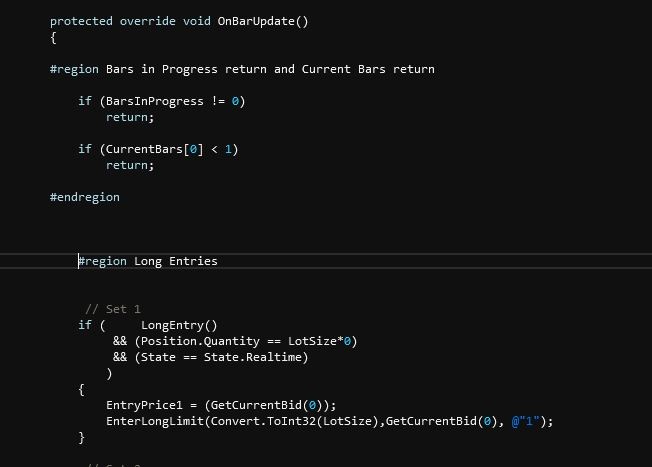652x467 pixels.
Task: Click the protected keyword
Action: tap(81, 21)
